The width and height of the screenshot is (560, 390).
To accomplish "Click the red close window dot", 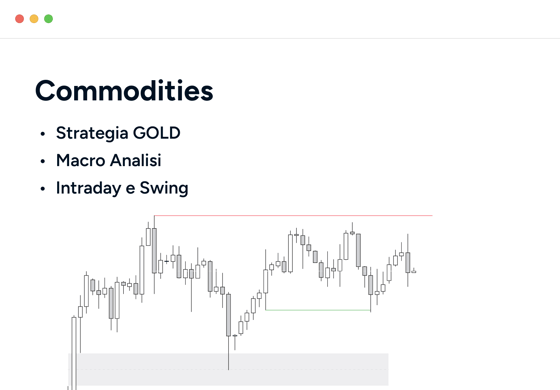I will pyautogui.click(x=19, y=19).
